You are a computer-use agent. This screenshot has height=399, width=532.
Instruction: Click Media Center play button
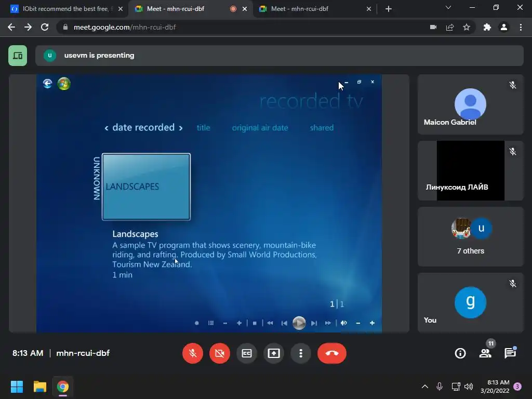(299, 323)
